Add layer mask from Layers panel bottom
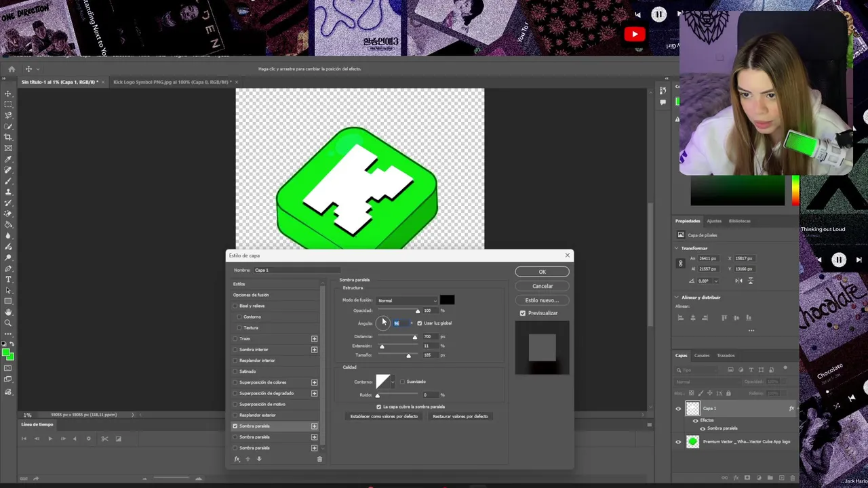This screenshot has width=868, height=488. 747,478
